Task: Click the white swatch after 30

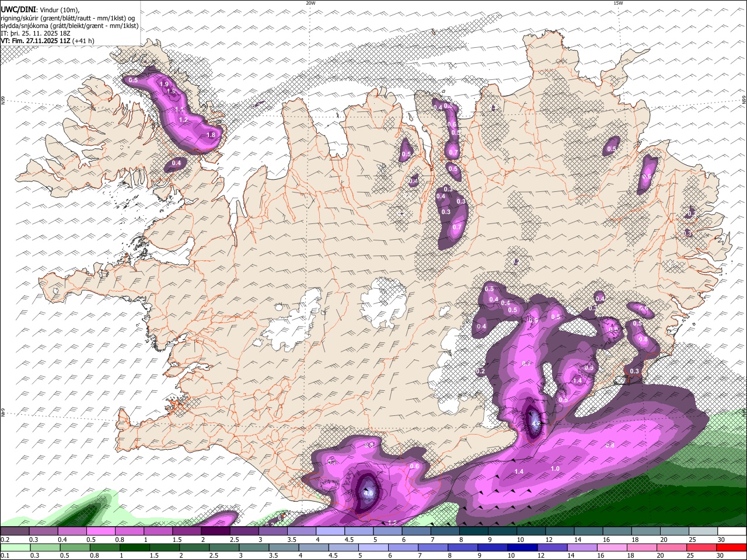Action: coord(732,531)
